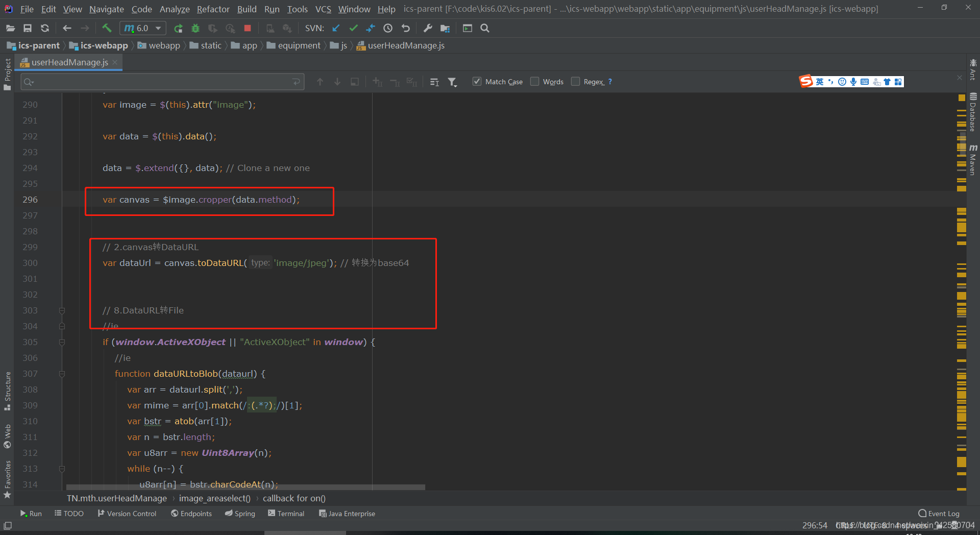Collapse function dataURLtoBlob at line 307
This screenshot has width=980, height=535.
tap(62, 374)
